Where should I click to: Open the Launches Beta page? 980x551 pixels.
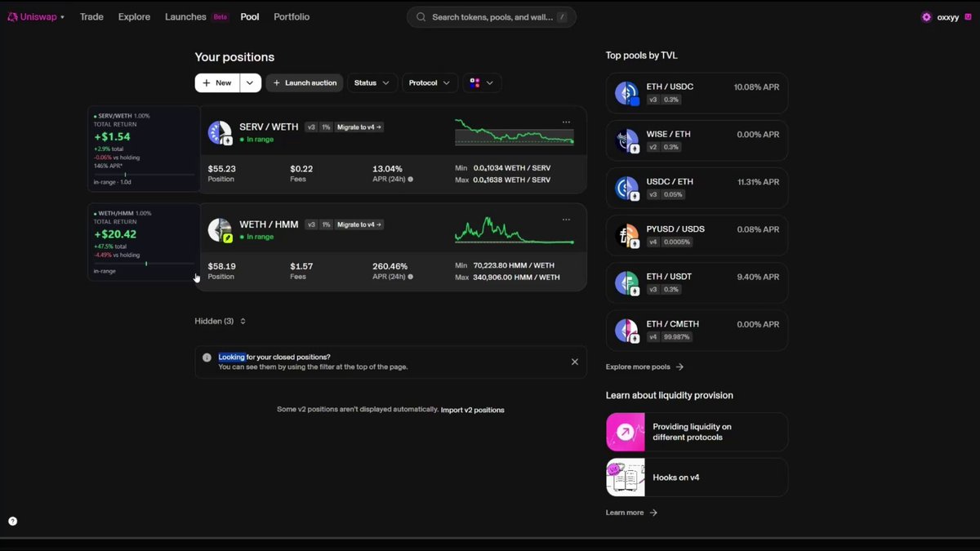(197, 17)
